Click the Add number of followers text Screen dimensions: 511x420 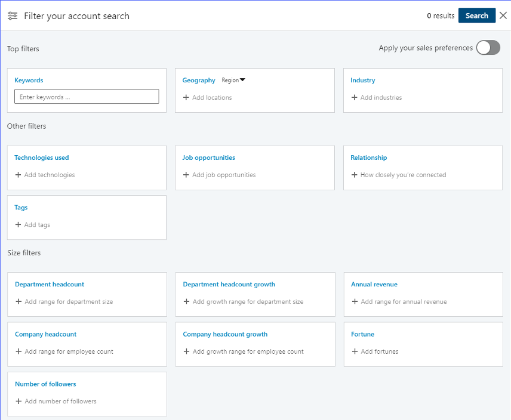tap(60, 401)
